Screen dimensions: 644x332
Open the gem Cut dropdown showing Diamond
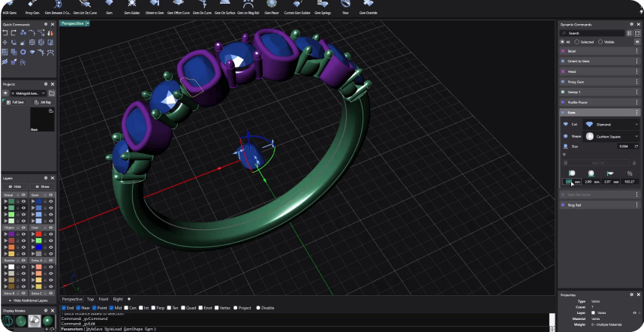[612, 124]
